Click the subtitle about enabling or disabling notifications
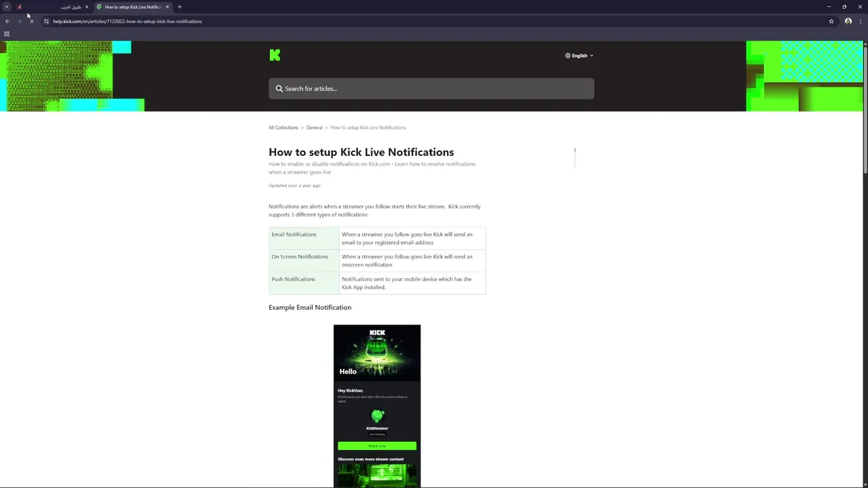 [372, 168]
